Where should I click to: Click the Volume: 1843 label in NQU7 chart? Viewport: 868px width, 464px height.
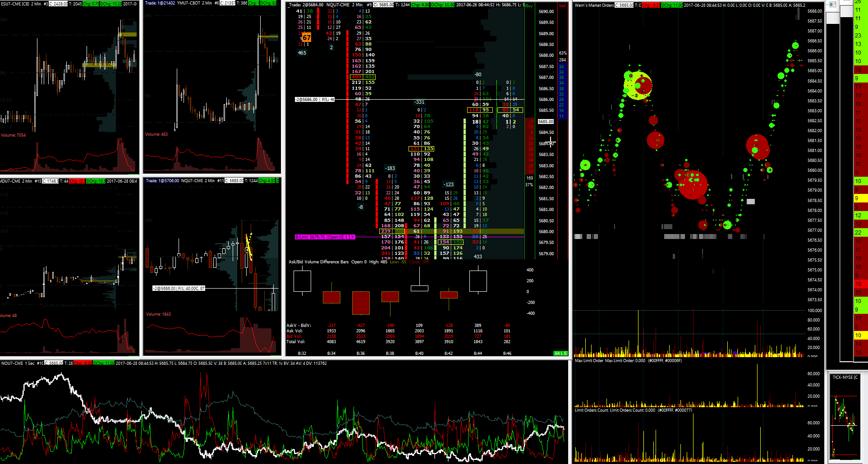click(159, 314)
